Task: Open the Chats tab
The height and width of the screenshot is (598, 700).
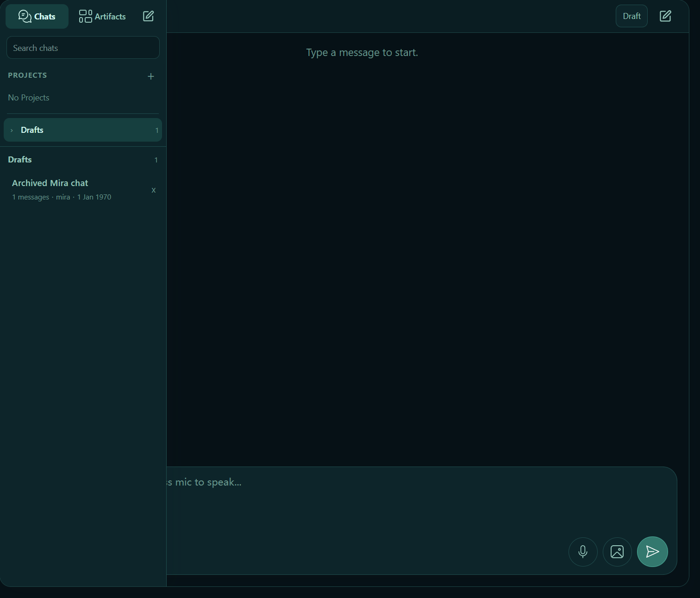Action: [37, 17]
